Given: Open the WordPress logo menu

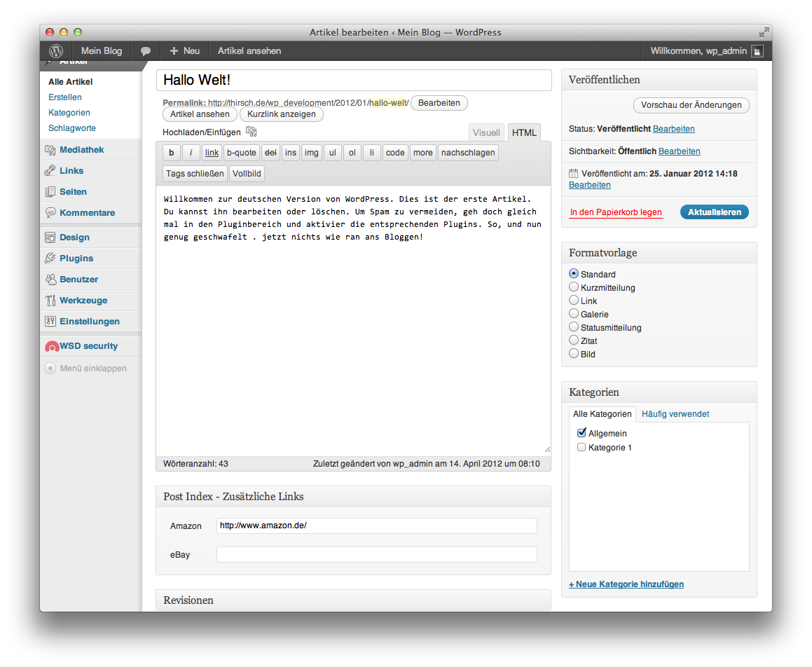Looking at the screenshot, I should pos(56,50).
